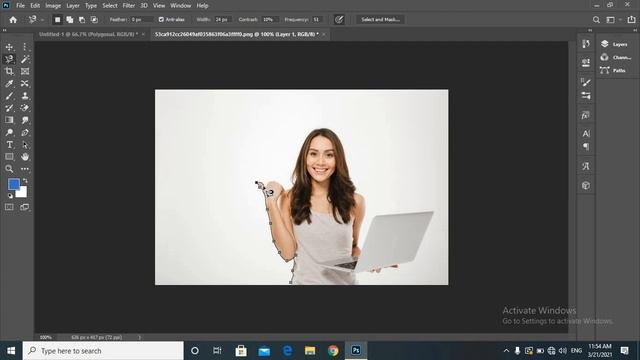Click the Contrast value field

click(270, 20)
